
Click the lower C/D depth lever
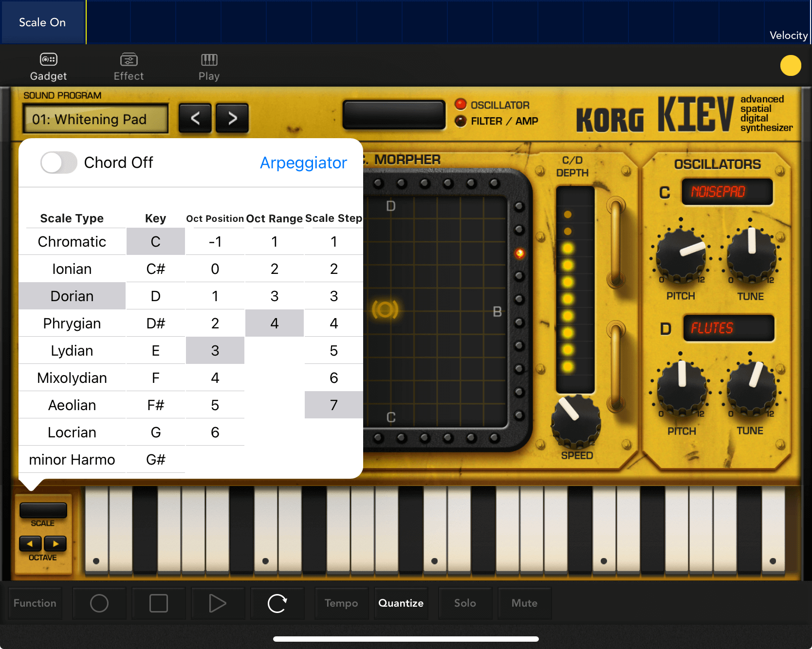tap(616, 366)
